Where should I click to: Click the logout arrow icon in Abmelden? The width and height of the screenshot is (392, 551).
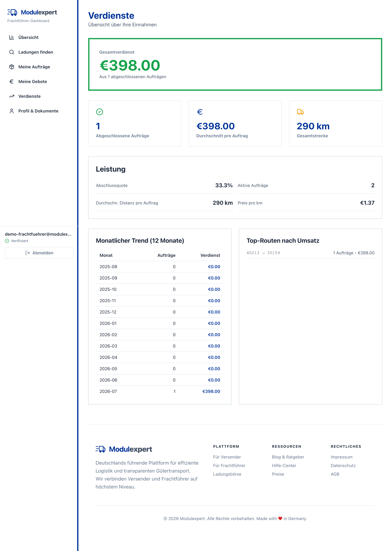pyautogui.click(x=28, y=253)
